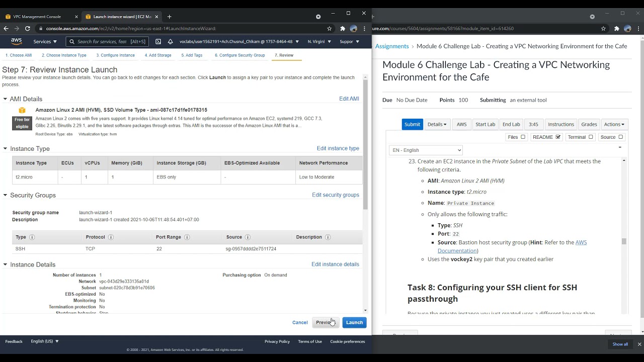The height and width of the screenshot is (362, 644).
Task: Open the Actions dropdown in the lab toolbar
Action: [614, 124]
